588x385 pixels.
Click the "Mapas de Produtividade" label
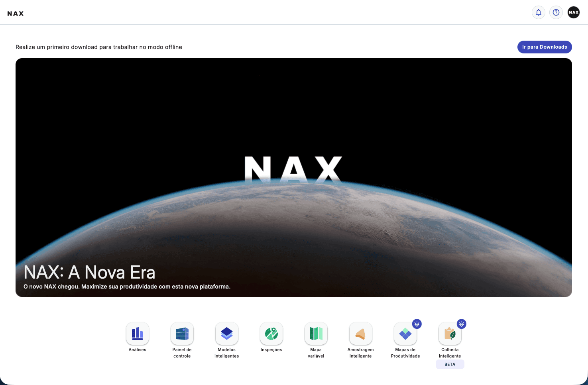405,353
